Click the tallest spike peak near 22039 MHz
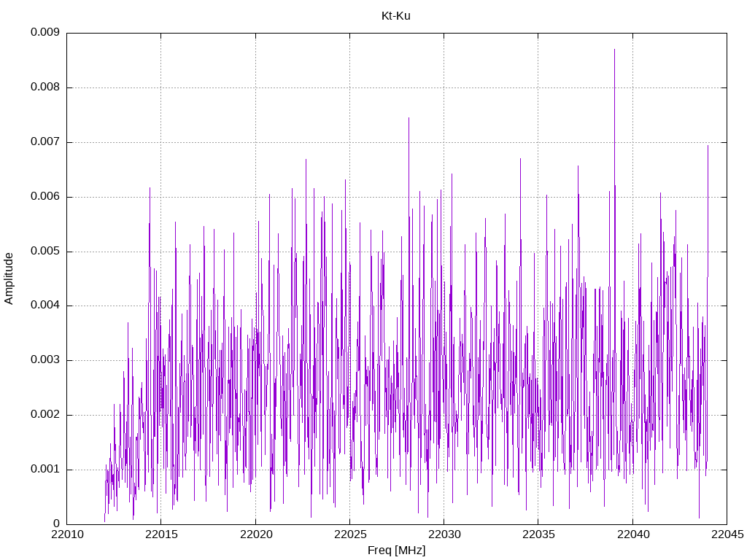747x560 pixels. [614, 50]
